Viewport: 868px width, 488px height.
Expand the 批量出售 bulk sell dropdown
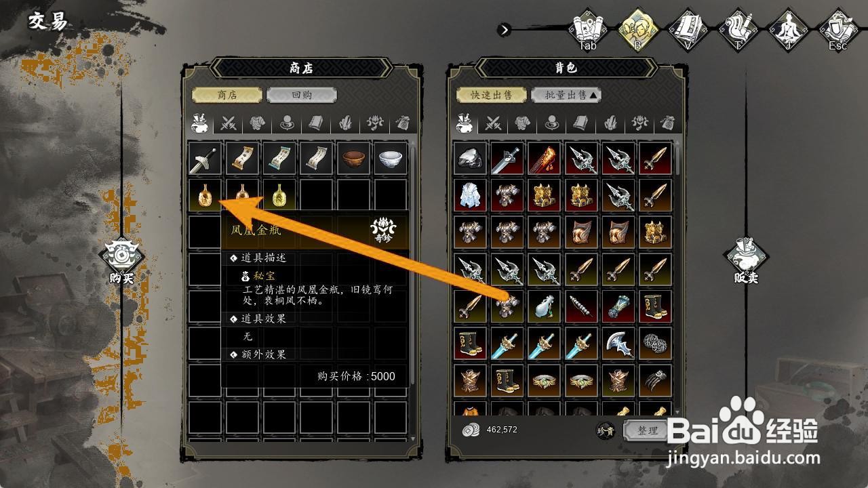(x=566, y=95)
